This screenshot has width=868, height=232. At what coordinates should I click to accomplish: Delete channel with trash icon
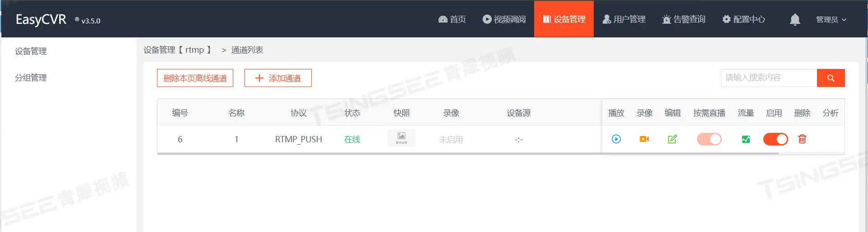802,139
